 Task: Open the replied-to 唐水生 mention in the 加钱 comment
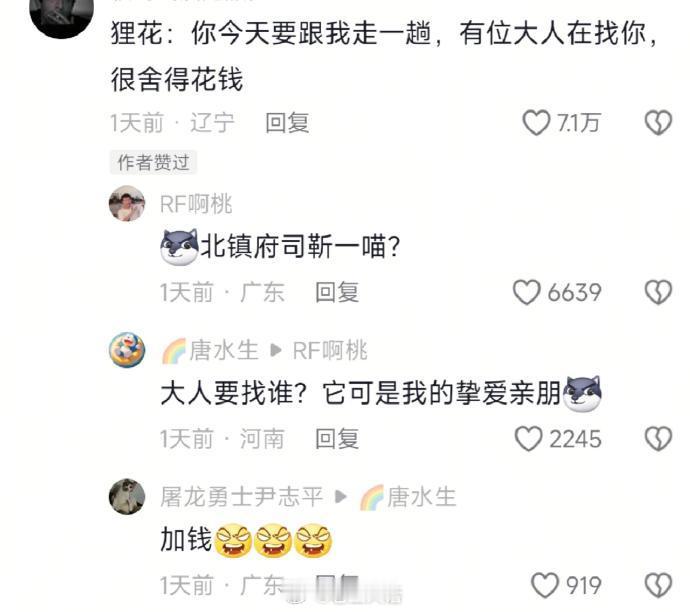(x=408, y=497)
